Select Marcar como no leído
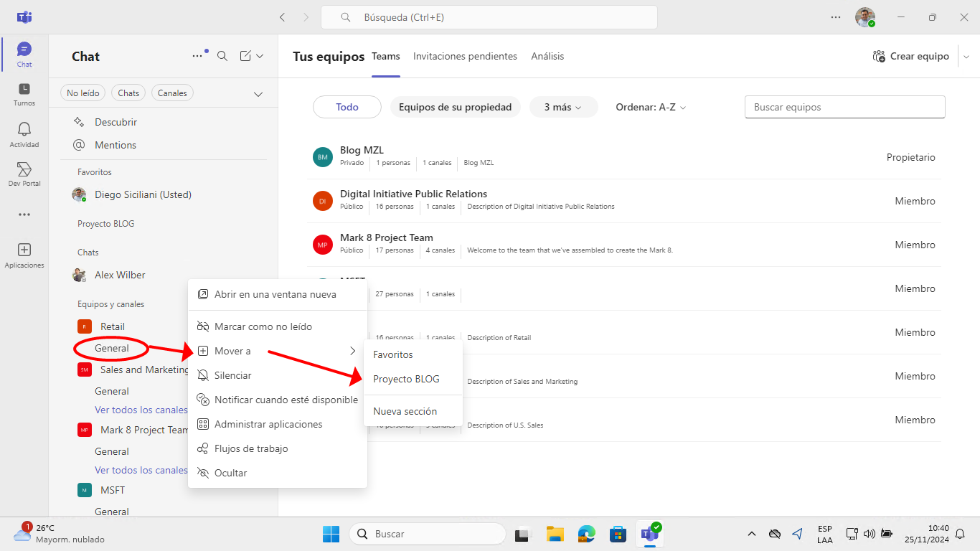This screenshot has width=980, height=551. pos(278,326)
